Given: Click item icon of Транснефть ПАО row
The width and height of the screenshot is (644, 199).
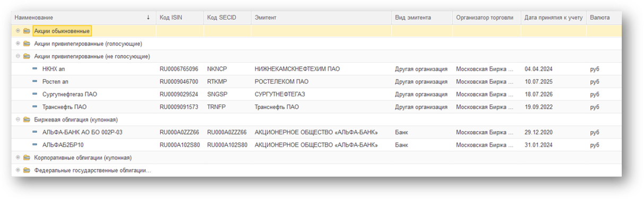Looking at the screenshot, I should pyautogui.click(x=35, y=107).
